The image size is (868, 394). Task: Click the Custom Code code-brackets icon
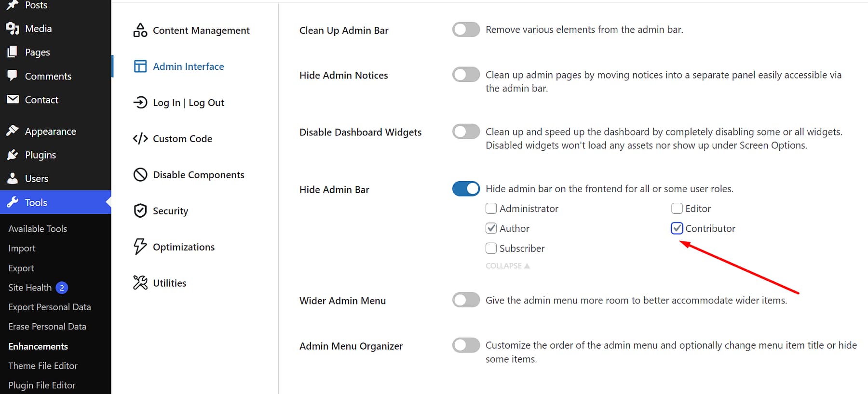click(x=140, y=138)
